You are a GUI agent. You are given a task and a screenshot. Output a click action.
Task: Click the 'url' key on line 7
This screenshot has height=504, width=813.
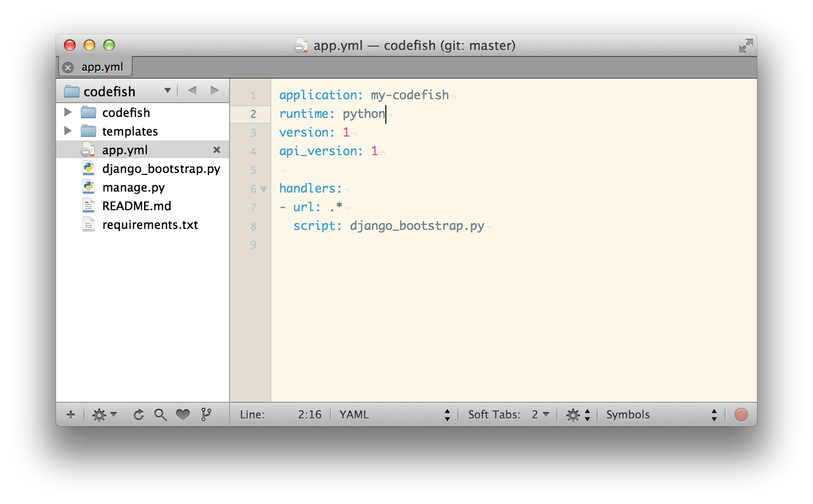click(x=303, y=207)
